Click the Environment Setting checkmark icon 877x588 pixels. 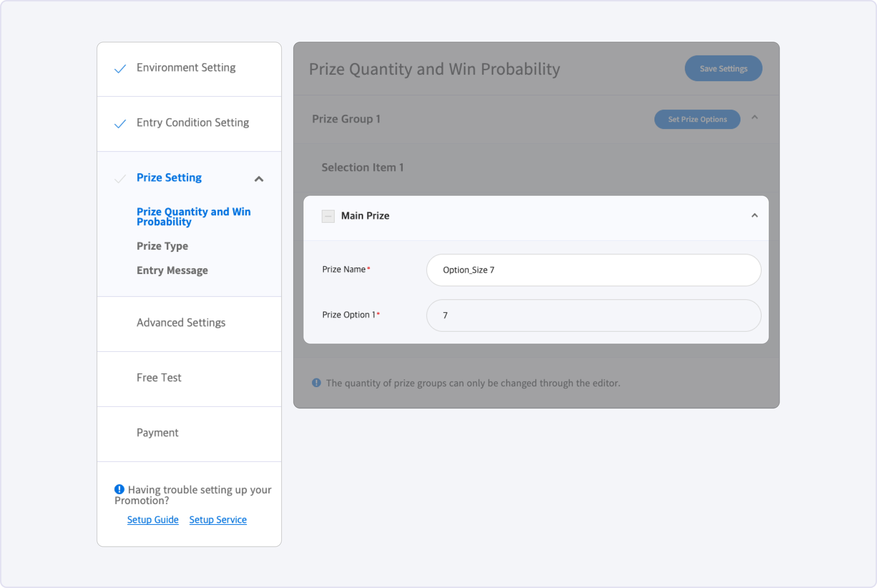coord(120,69)
